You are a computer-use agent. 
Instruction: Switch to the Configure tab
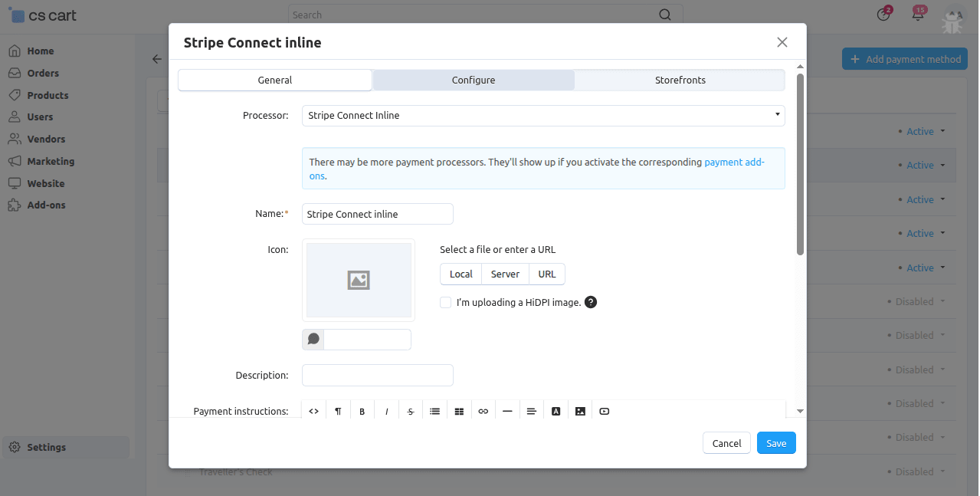473,80
